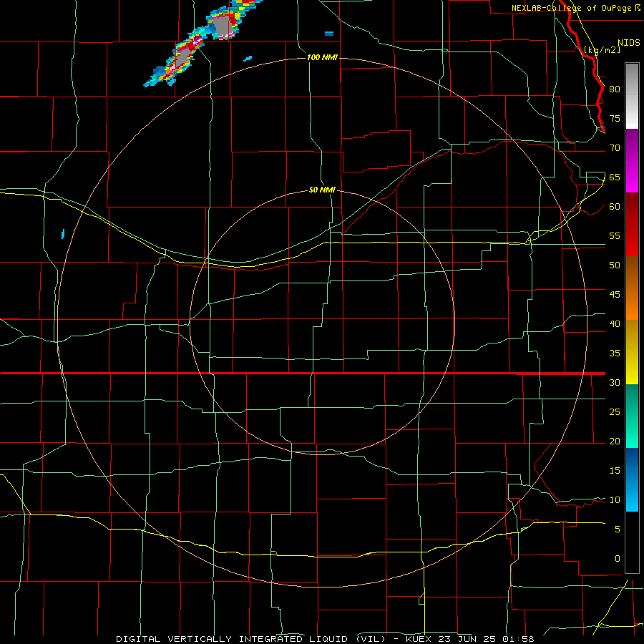644x644 pixels.
Task: Click the tiny cyan echo below the storm line
Action: coord(248,59)
